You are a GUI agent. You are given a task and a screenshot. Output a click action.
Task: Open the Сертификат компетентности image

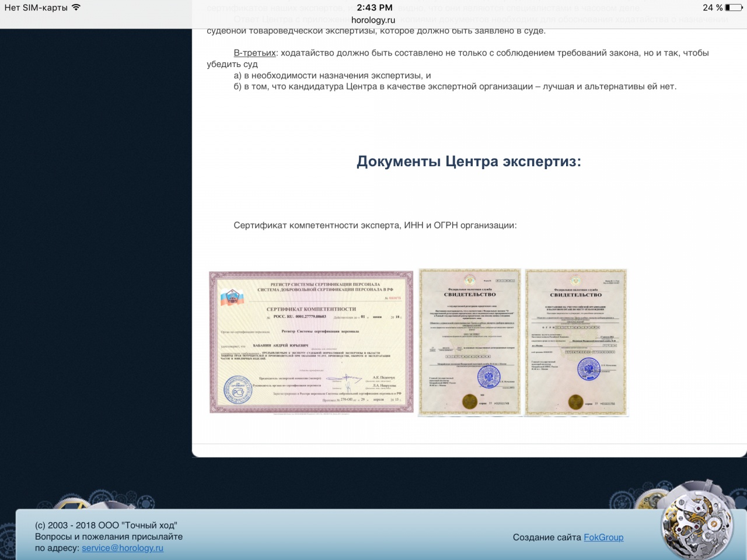coord(311,342)
